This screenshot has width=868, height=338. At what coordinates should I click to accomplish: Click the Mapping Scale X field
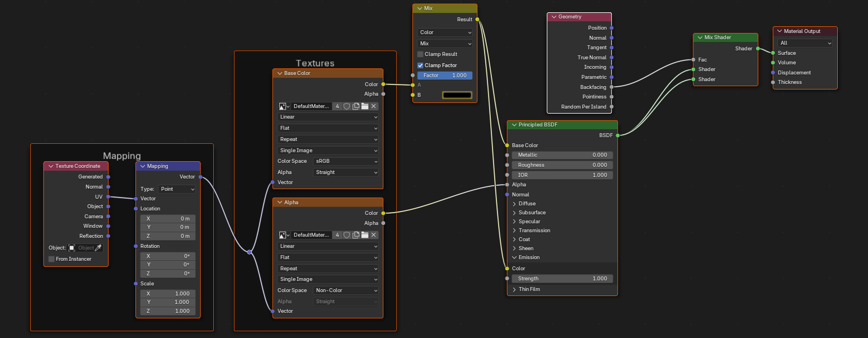(168, 294)
